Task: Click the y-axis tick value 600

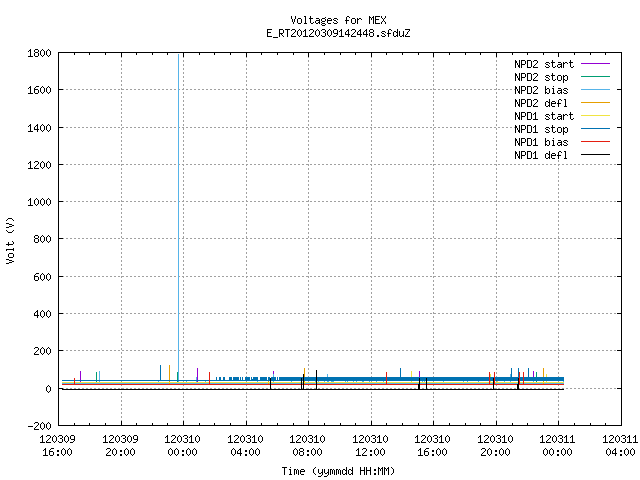Action: point(42,277)
